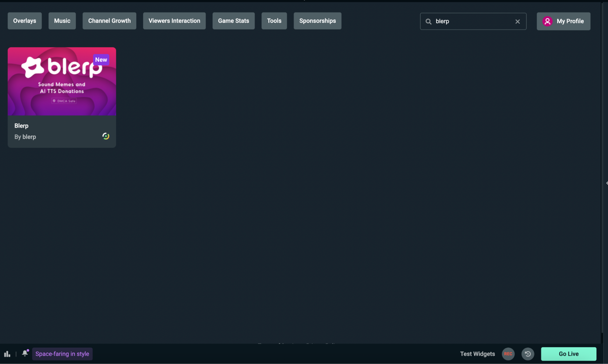Click the X to clear the search
Viewport: 608px width, 364px height.
[x=518, y=21]
